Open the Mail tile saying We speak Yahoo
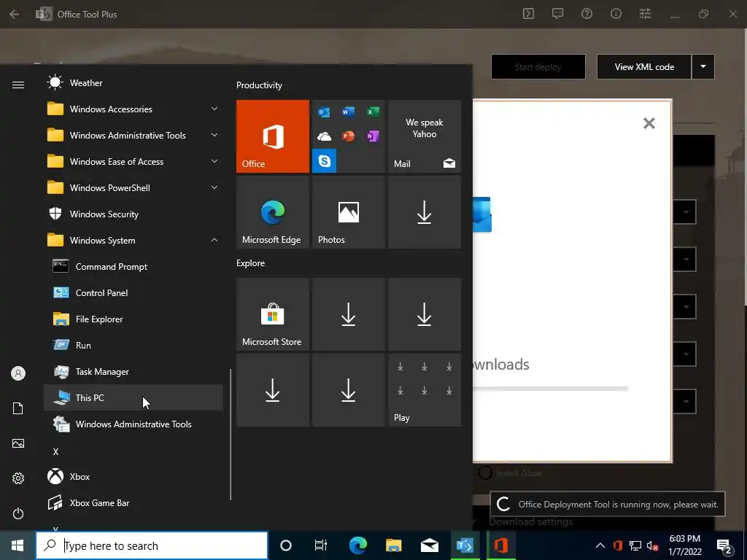 (425, 136)
